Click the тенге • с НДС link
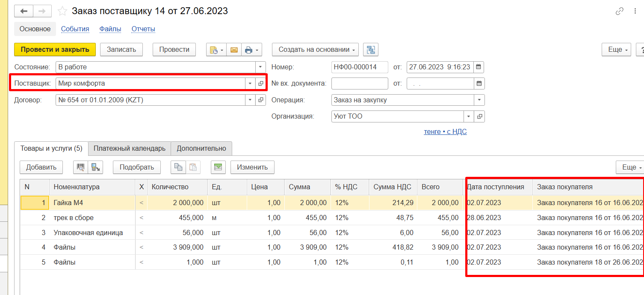This screenshot has height=295, width=644. (x=445, y=132)
